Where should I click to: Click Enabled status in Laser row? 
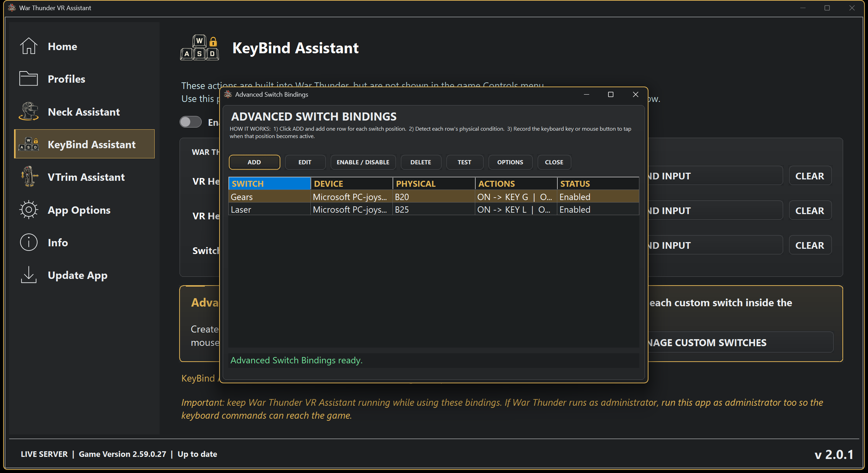(598, 209)
